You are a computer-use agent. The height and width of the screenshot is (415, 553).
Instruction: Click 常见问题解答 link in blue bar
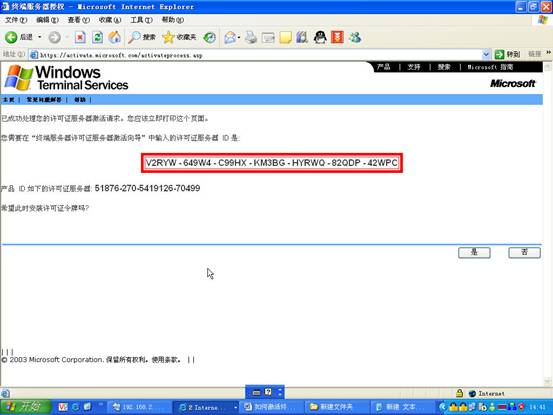44,100
